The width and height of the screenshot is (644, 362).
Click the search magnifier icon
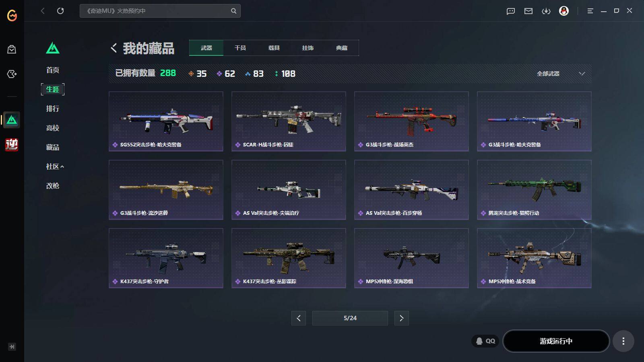233,11
